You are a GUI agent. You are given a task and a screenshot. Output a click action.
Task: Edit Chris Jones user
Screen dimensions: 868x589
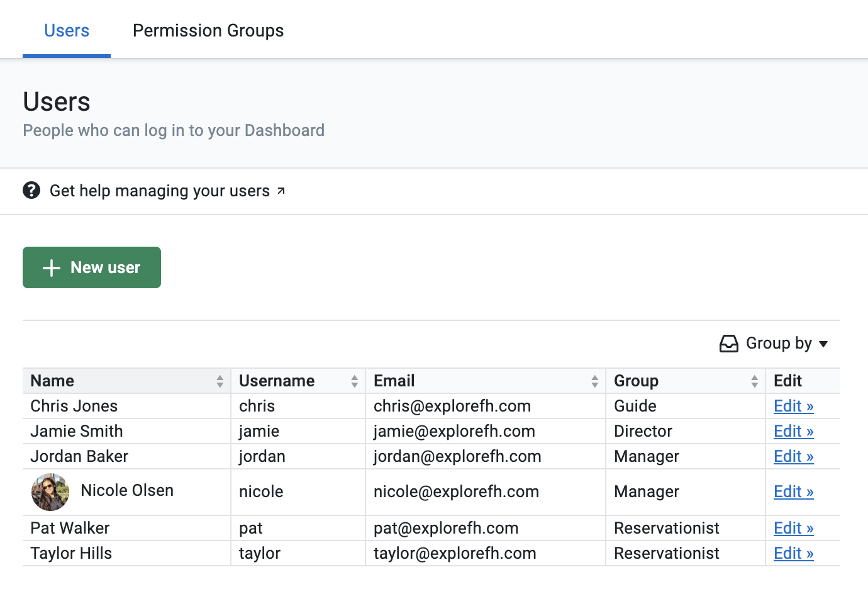point(793,406)
